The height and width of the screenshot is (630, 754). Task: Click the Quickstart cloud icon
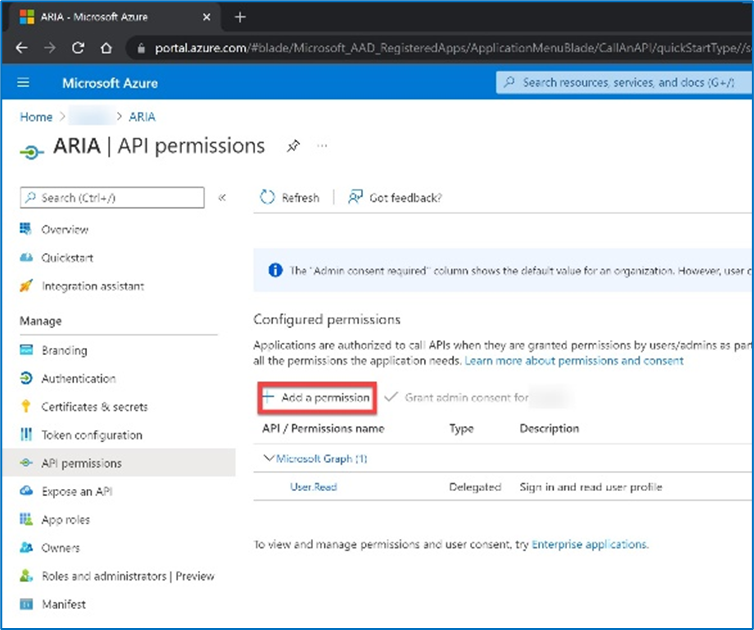pos(26,257)
